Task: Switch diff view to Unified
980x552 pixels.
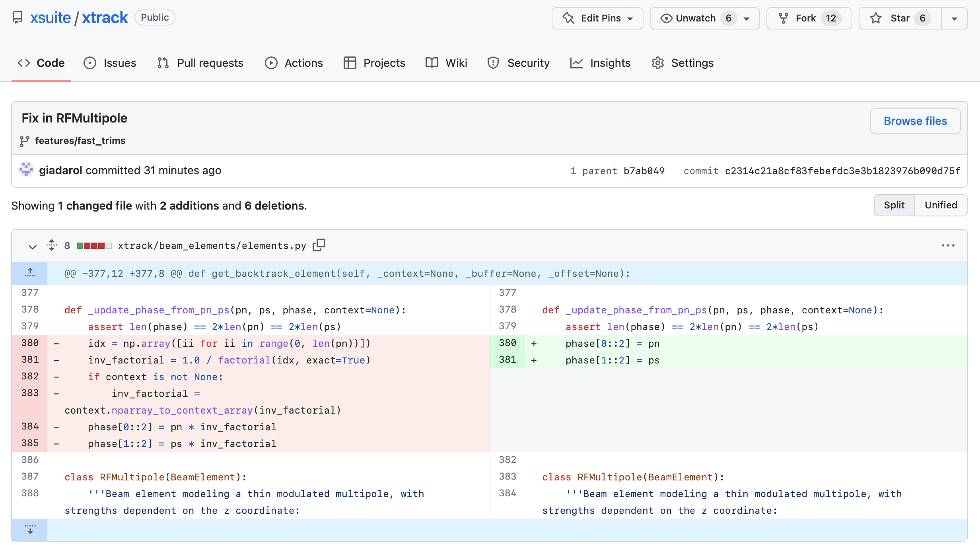Action: coord(941,205)
